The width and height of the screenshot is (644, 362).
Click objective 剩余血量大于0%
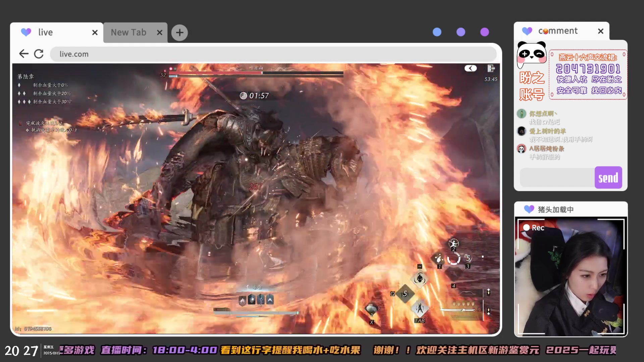point(50,85)
